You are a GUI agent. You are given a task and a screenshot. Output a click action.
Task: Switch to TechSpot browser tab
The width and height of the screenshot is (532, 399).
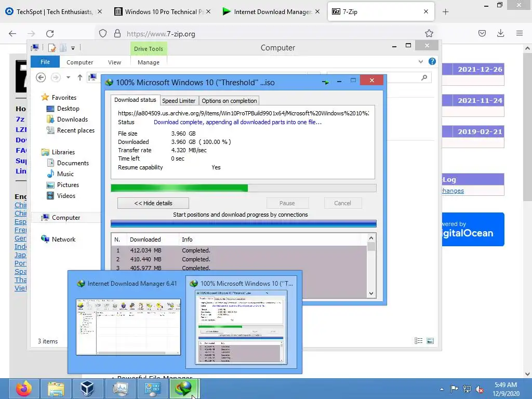pos(54,11)
